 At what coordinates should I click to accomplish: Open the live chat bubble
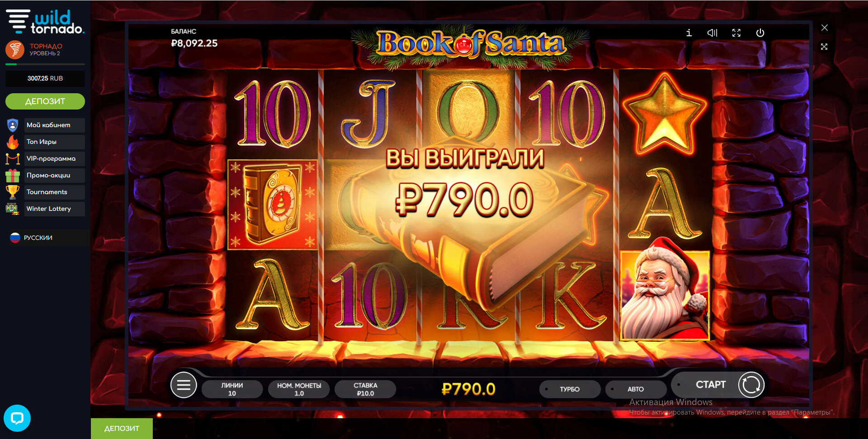pos(17,418)
